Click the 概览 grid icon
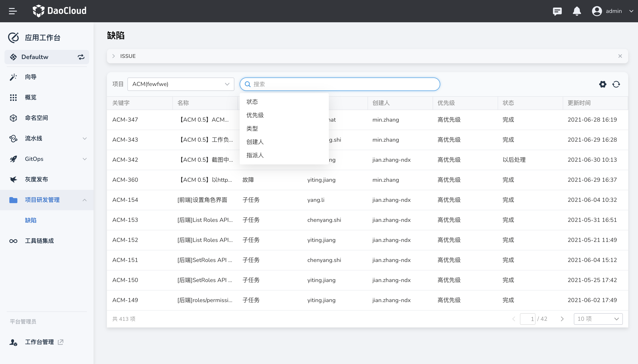Image resolution: width=638 pixels, height=364 pixels. click(13, 98)
